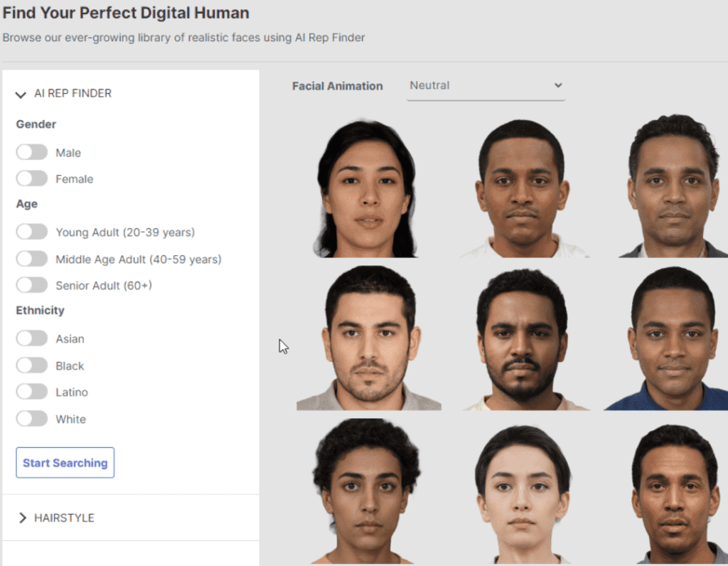Turn on the Black ethnicity toggle
The image size is (728, 566).
(32, 366)
